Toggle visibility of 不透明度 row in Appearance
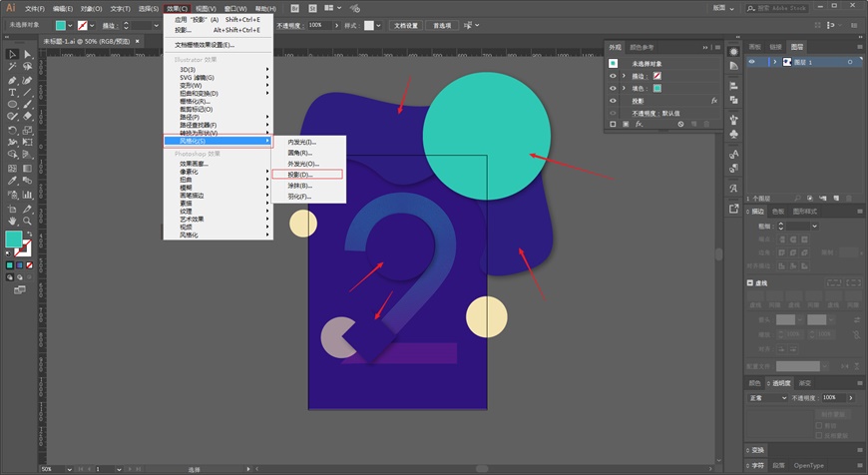This screenshot has width=868, height=475. (613, 113)
